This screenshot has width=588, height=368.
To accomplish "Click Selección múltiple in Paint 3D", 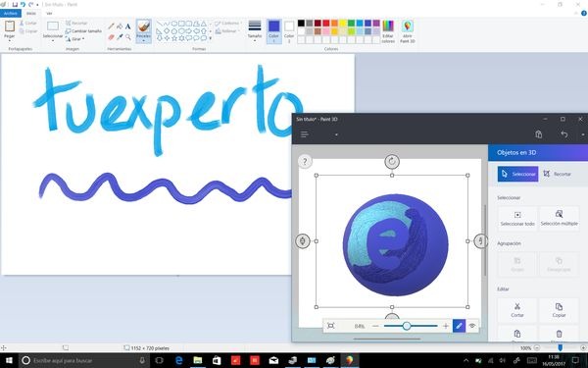I will (560, 218).
